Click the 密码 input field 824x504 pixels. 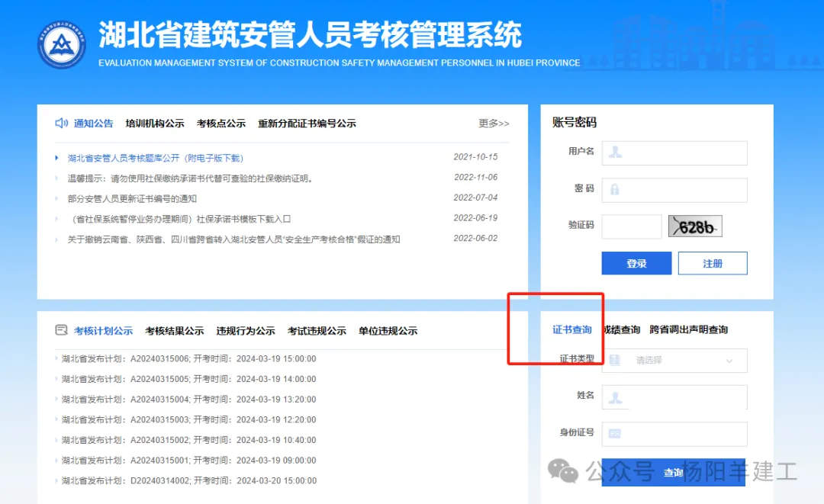pyautogui.click(x=674, y=190)
